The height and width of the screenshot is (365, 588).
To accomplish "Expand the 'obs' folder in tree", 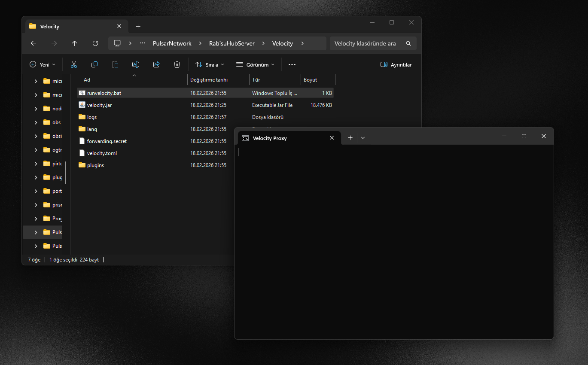I will coord(36,122).
